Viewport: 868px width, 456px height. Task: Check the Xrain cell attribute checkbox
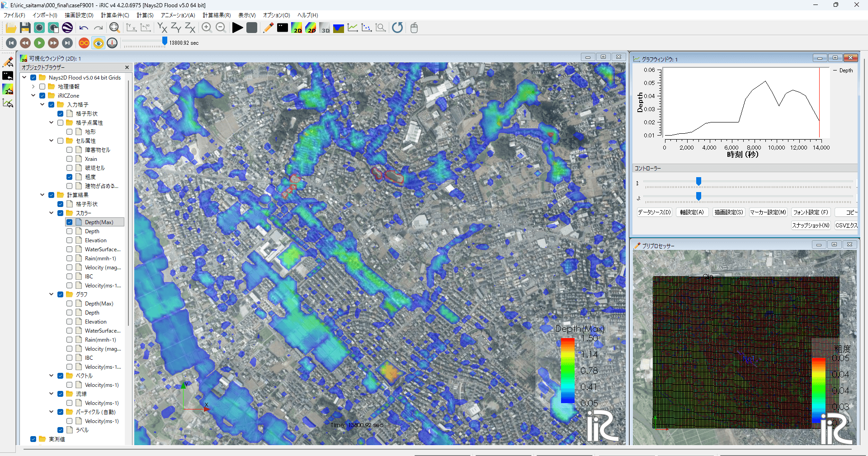70,159
